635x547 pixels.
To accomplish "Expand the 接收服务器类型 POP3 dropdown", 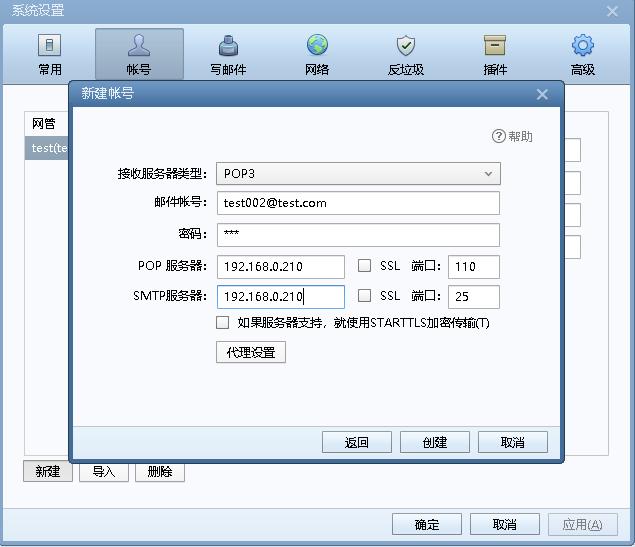I will coord(358,174).
